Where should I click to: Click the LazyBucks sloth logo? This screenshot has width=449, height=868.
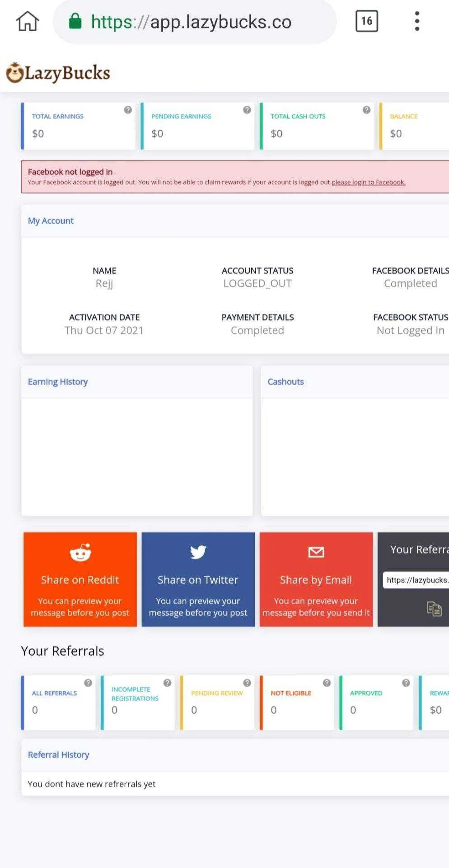coord(58,73)
